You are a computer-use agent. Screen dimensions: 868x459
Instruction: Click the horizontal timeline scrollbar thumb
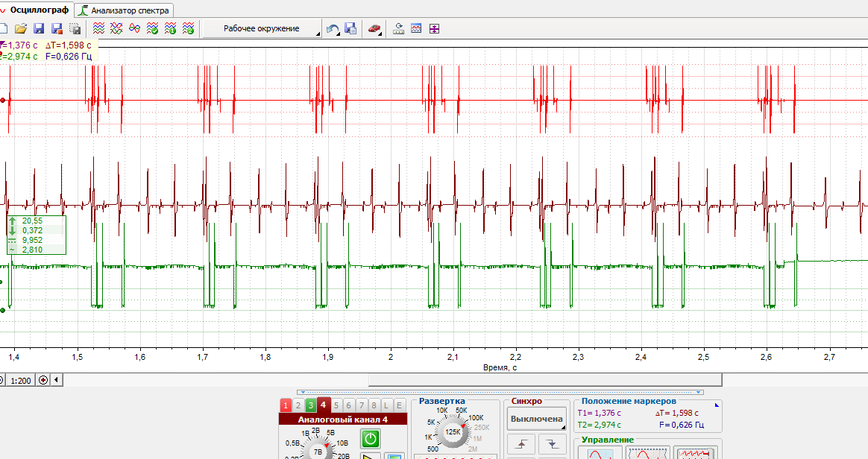coord(545,380)
